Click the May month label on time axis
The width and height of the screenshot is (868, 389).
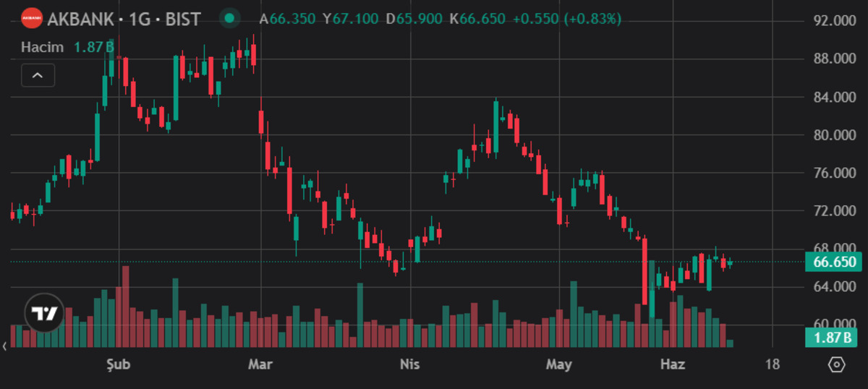coord(558,364)
